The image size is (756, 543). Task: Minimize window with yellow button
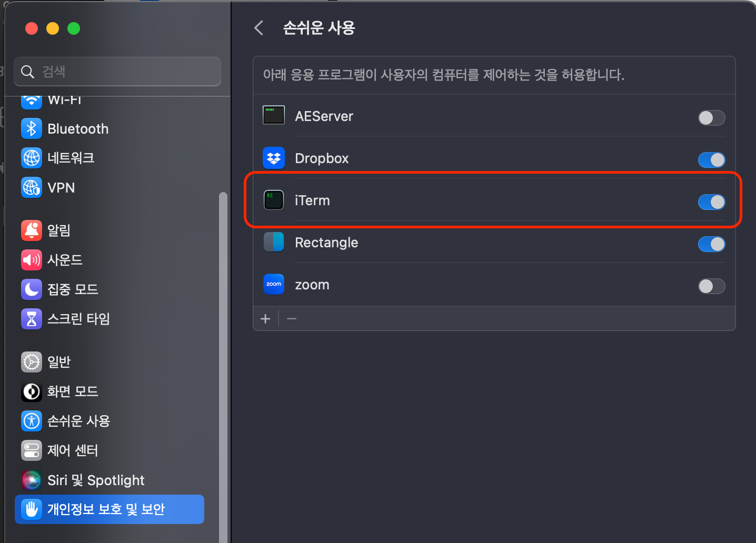[x=53, y=28]
